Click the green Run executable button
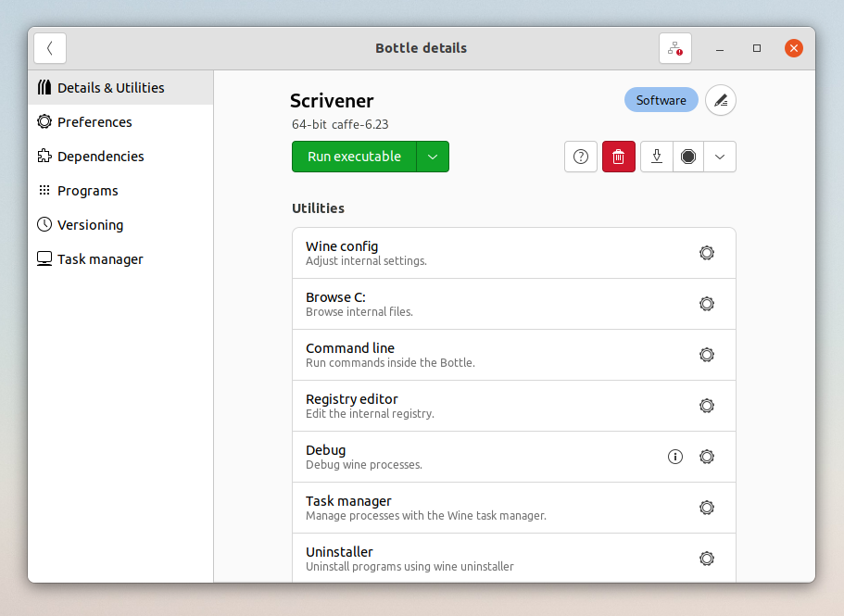The width and height of the screenshot is (844, 616). click(354, 157)
